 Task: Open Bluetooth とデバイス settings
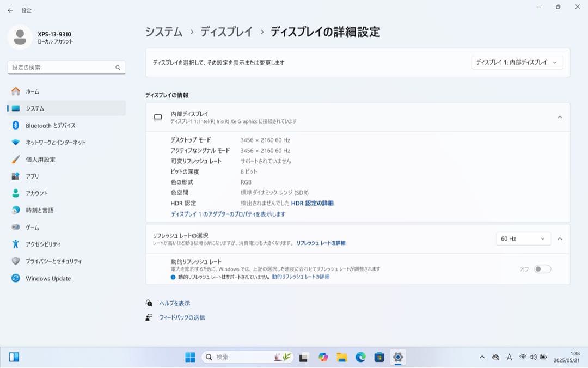point(46,126)
